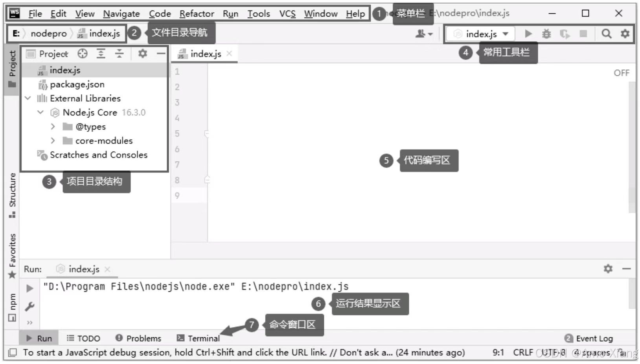Open the Code menu

pos(160,14)
